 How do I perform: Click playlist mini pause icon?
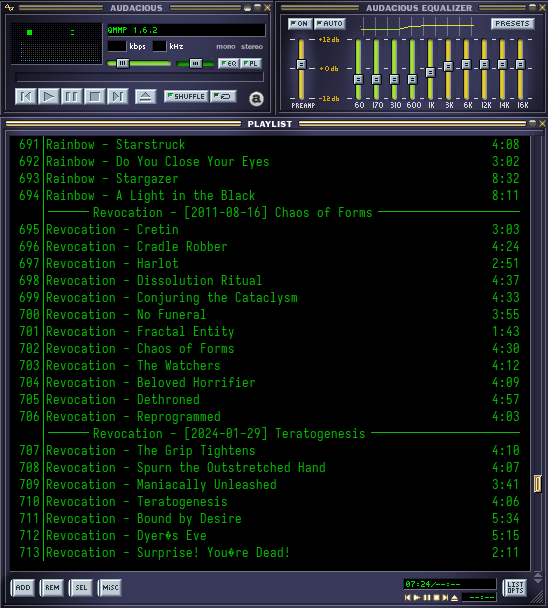point(427,598)
